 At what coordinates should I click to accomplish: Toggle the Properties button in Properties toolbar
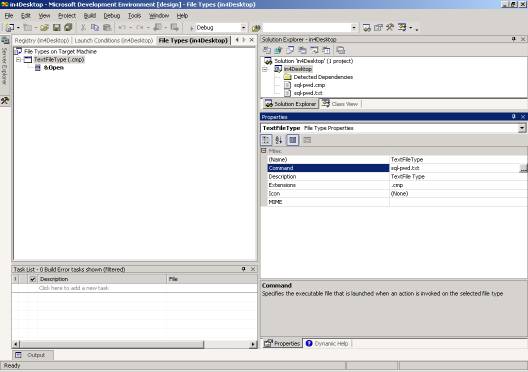[293, 140]
